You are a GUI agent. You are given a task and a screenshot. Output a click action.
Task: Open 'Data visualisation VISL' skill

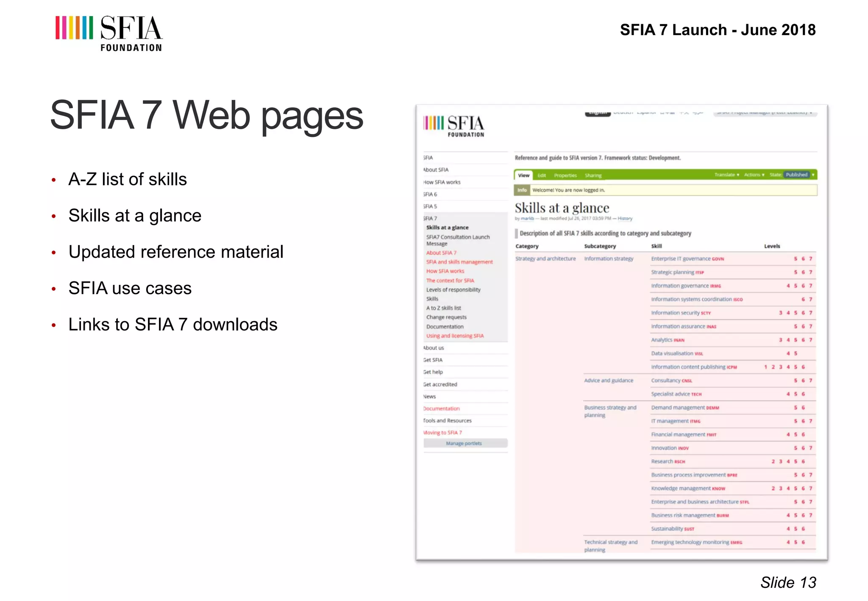point(677,354)
